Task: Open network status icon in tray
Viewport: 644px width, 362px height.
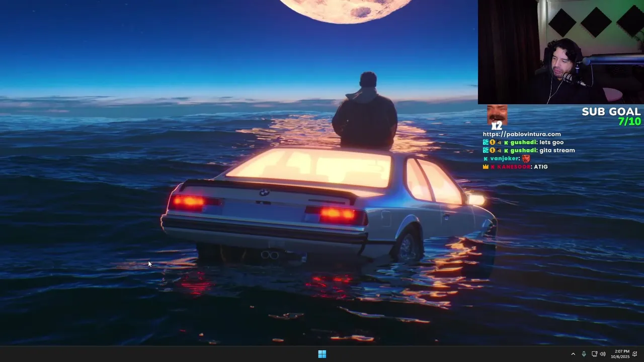Action: (594, 354)
